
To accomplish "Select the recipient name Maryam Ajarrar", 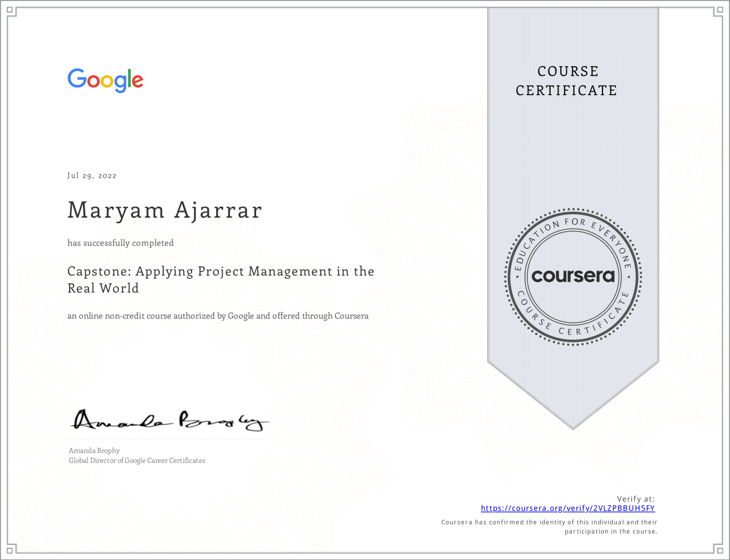I will (x=165, y=210).
